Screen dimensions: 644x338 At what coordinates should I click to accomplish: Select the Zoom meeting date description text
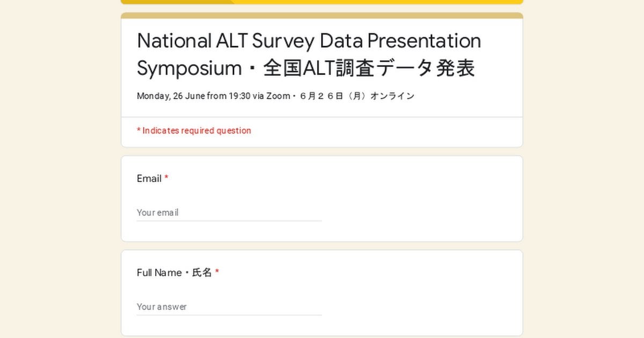pyautogui.click(x=275, y=96)
